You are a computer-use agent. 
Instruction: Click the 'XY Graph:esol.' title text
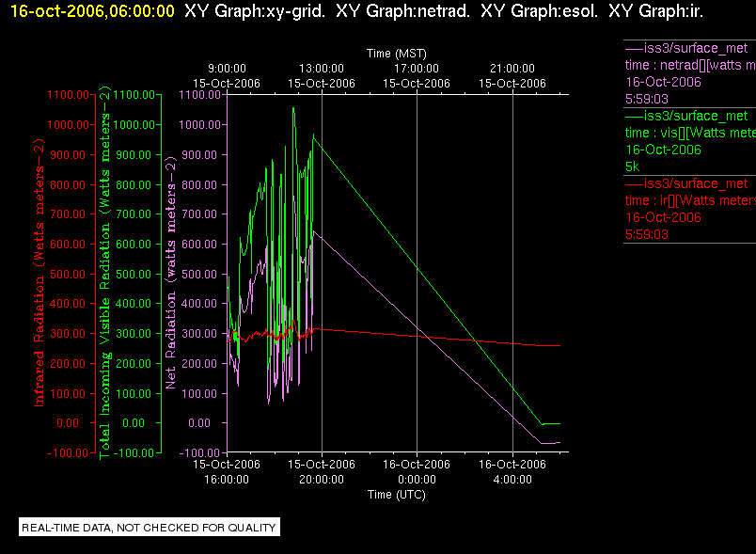539,10
